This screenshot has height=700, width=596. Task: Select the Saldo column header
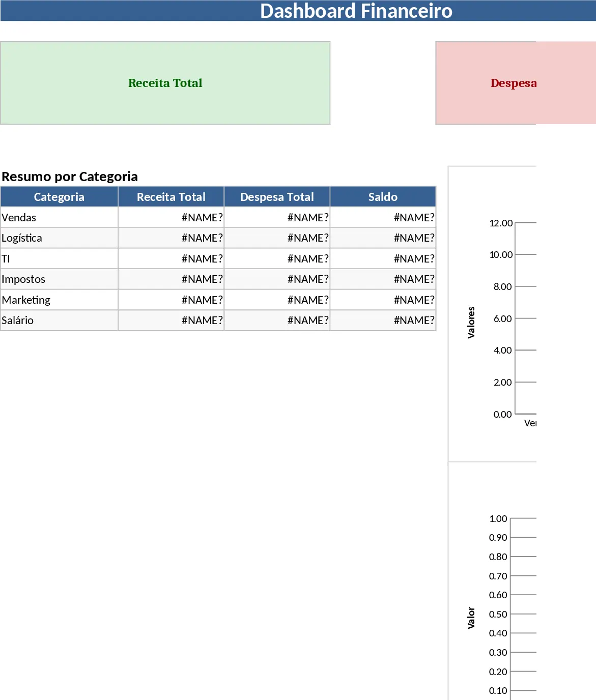(383, 197)
